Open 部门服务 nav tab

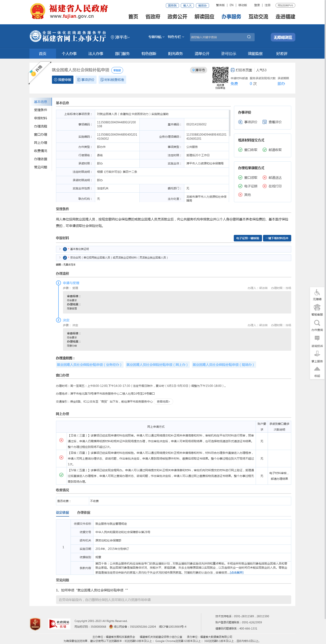[x=122, y=54]
